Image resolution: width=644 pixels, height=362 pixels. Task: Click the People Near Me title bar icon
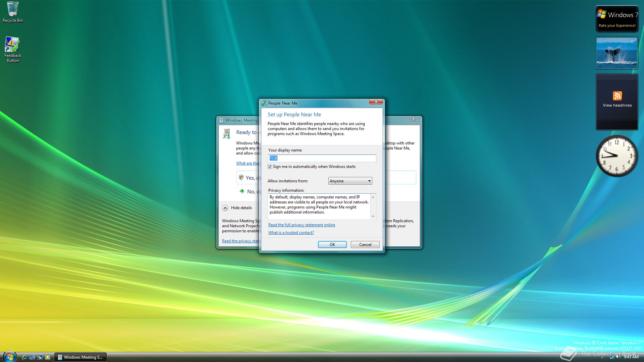pyautogui.click(x=264, y=103)
